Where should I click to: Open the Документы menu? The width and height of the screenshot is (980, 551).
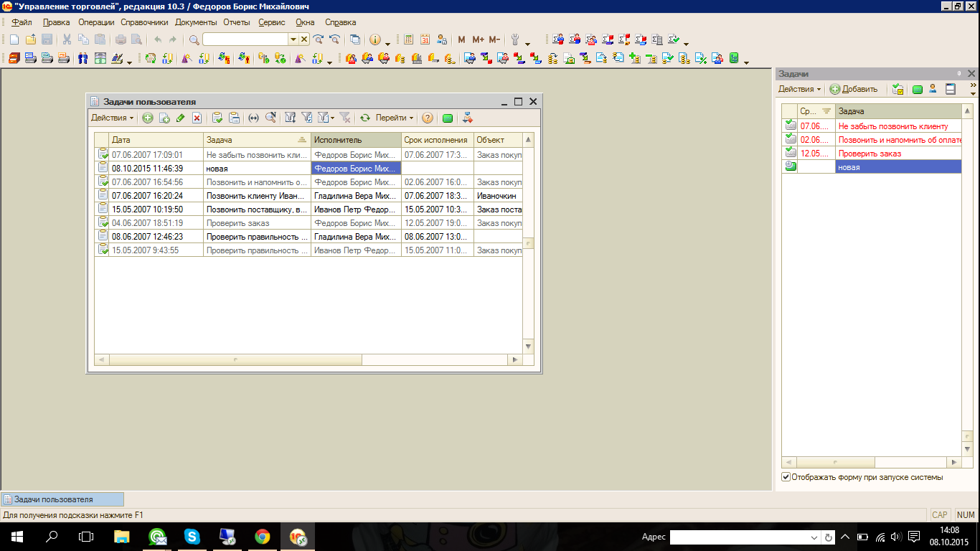[196, 22]
